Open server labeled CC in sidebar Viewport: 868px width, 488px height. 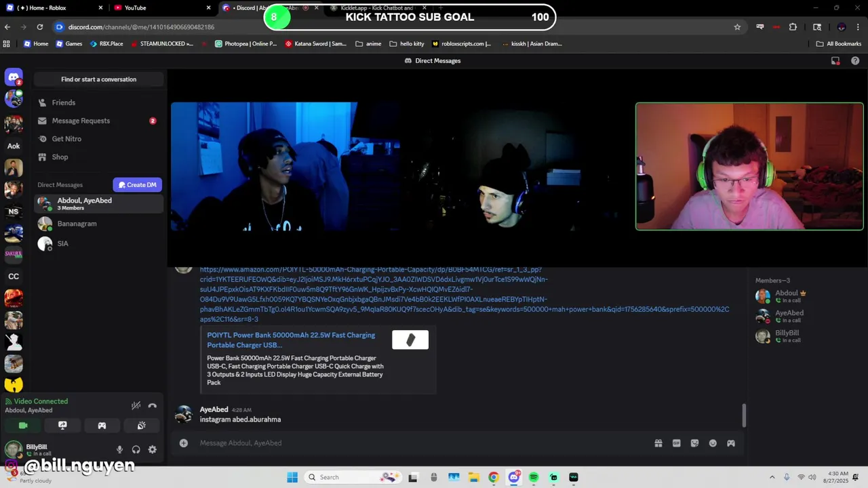14,277
